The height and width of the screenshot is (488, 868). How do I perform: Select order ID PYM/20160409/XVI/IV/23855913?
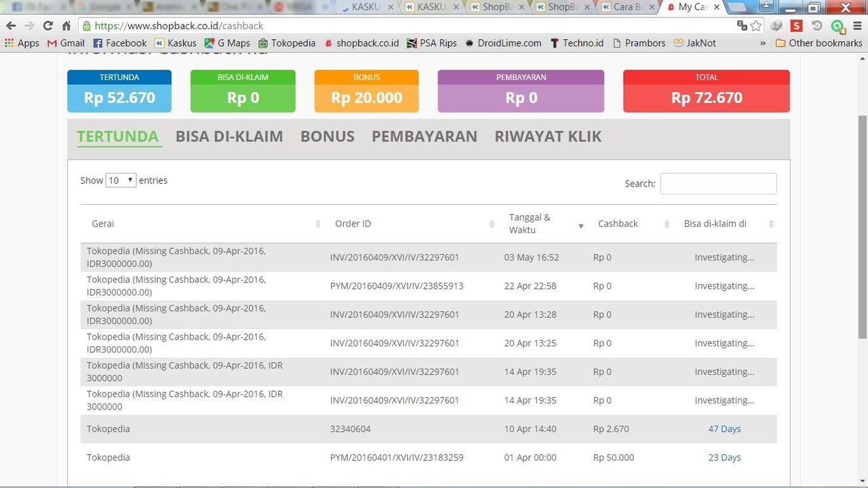click(397, 286)
